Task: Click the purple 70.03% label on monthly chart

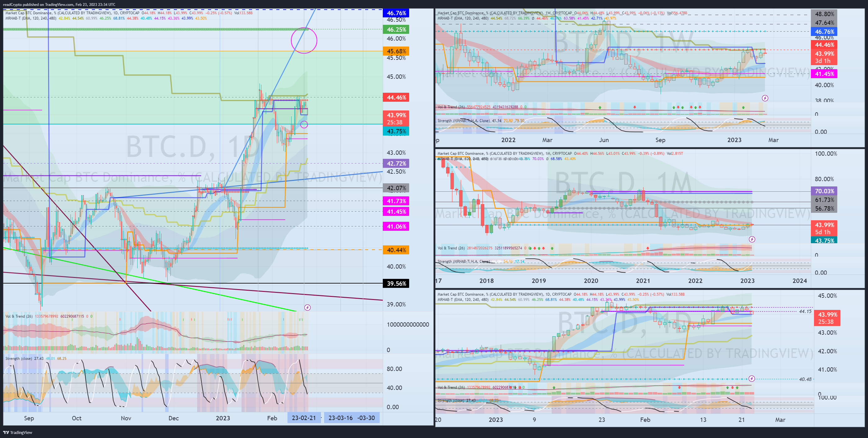Action: (824, 191)
